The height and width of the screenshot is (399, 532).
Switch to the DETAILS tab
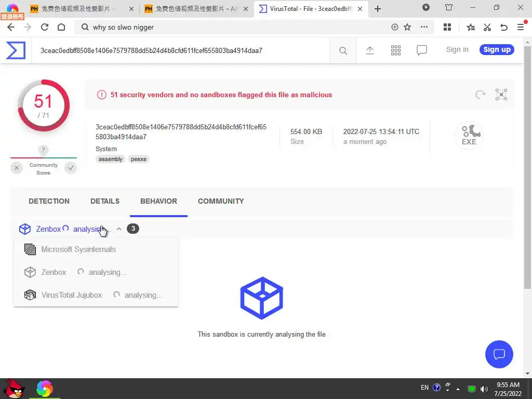click(105, 201)
